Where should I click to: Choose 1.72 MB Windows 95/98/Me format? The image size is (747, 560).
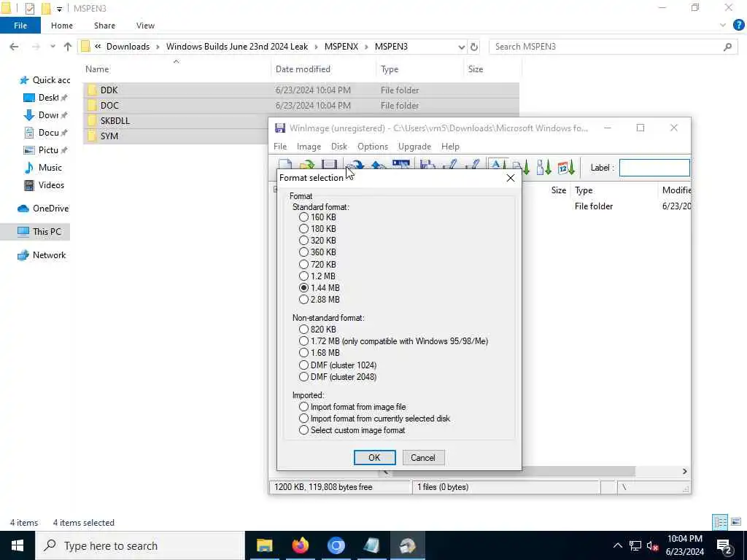(393, 341)
